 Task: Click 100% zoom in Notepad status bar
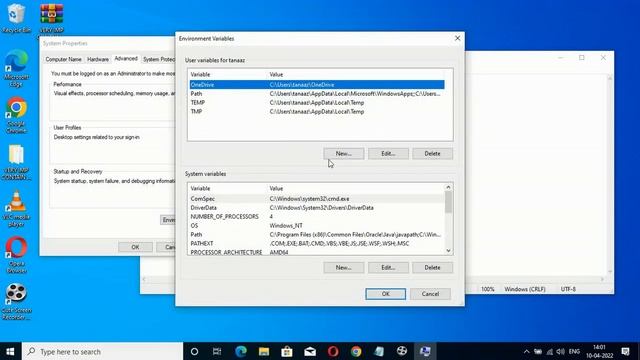pyautogui.click(x=488, y=289)
